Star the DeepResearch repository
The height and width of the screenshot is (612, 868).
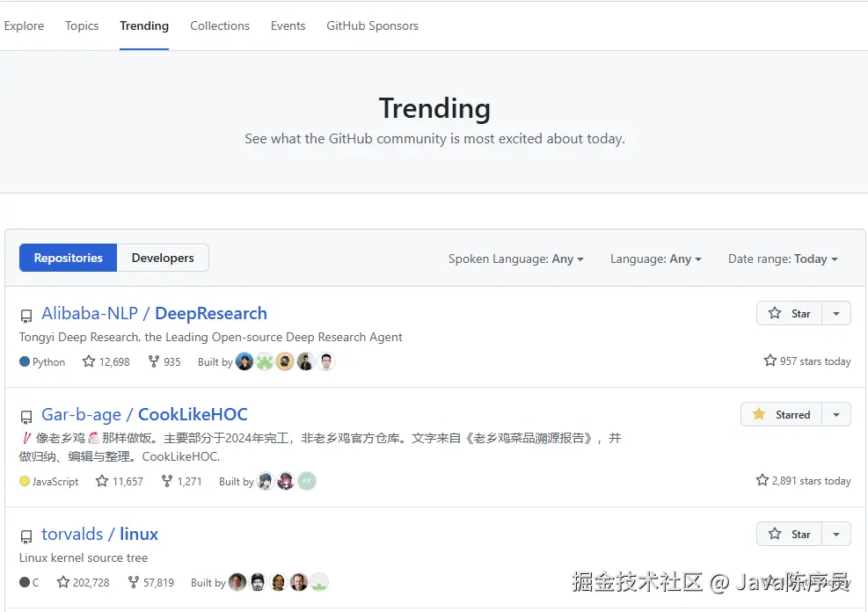[x=790, y=314]
